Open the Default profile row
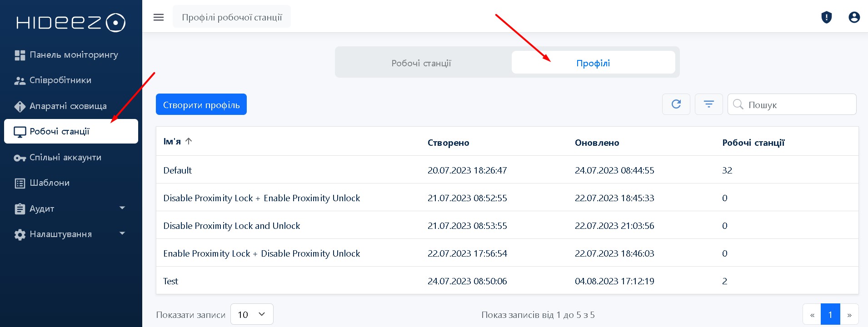The image size is (868, 327). click(x=178, y=170)
